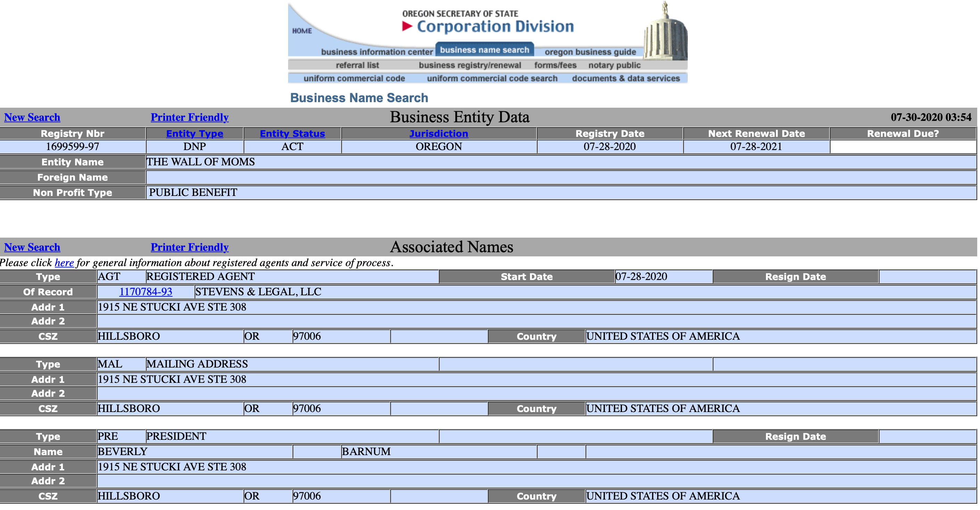The height and width of the screenshot is (510, 980).
Task: Click registry date 07-28-2020 in entity data row
Action: [x=610, y=146]
